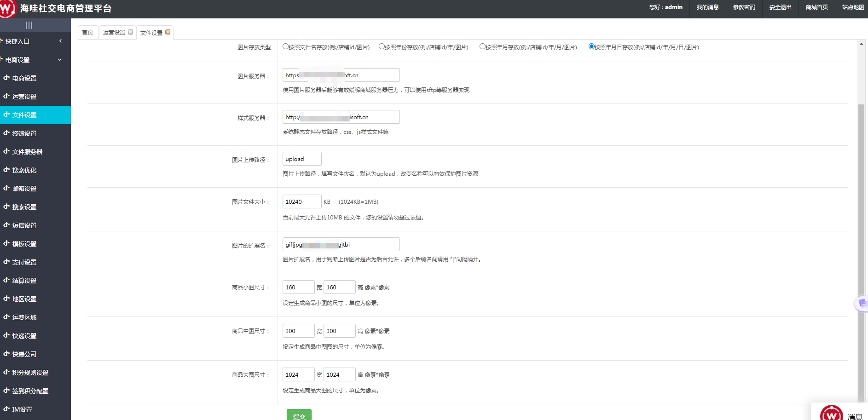Open the 支付设置 panel

pos(24,262)
